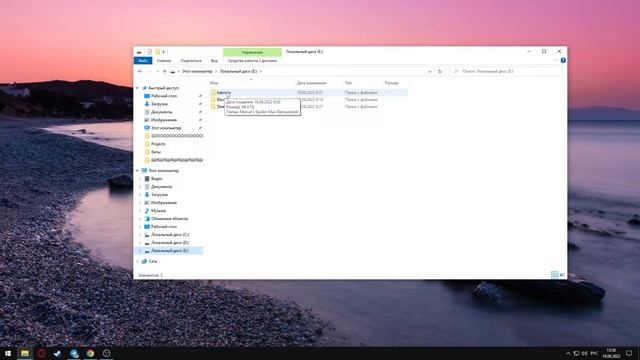Click Локальный диск (E:) breadcrumb segment
640x360 pixels.
tap(238, 71)
